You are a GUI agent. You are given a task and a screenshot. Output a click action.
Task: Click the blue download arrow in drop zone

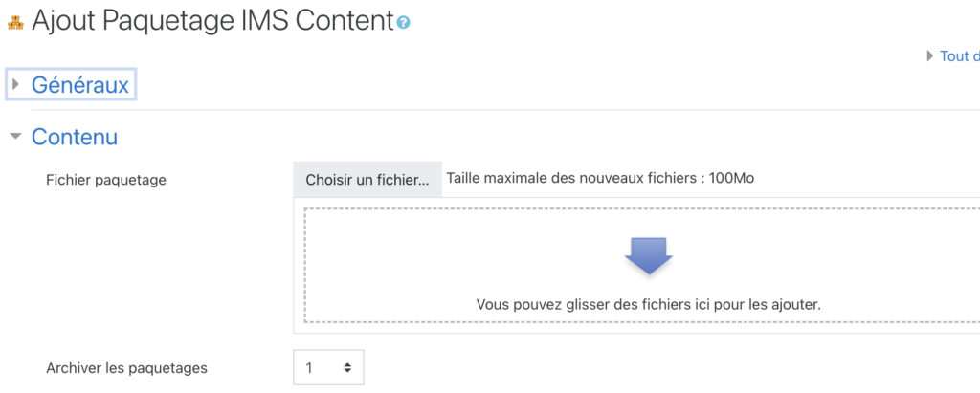point(648,255)
